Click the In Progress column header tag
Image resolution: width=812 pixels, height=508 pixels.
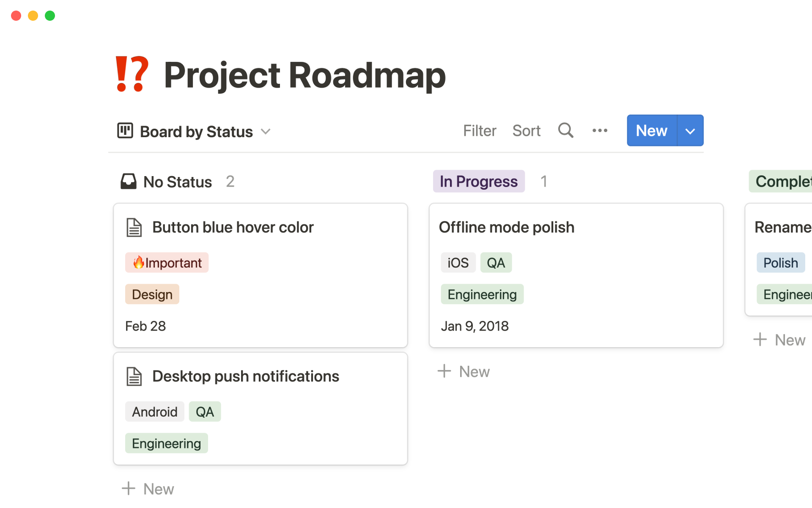pyautogui.click(x=478, y=181)
